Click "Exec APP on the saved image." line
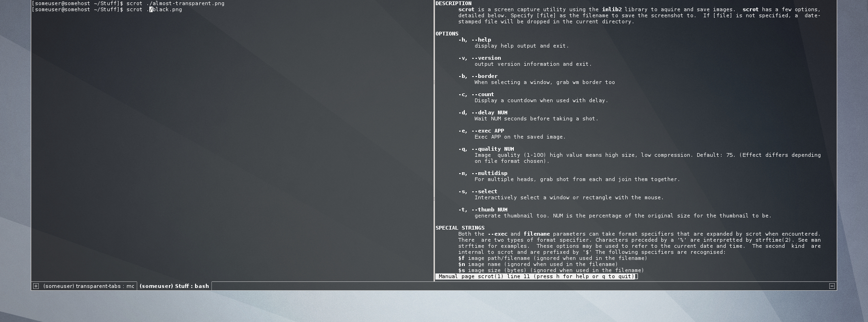 (x=520, y=137)
